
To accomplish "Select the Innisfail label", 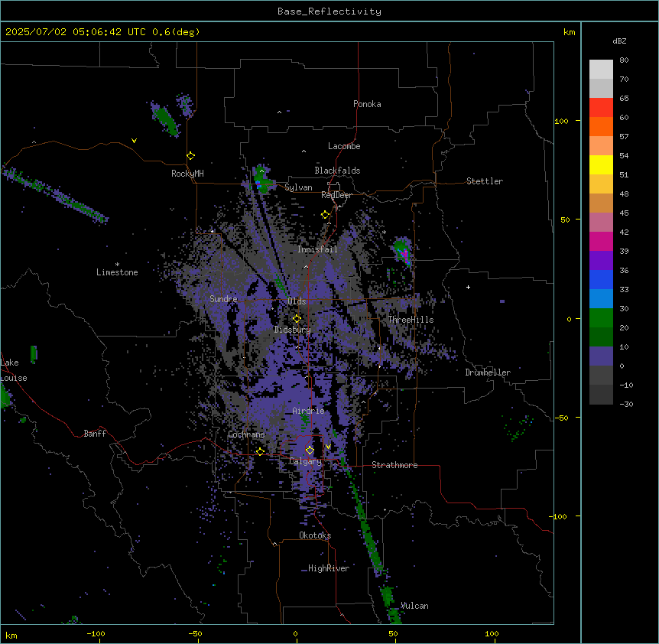I will (317, 249).
